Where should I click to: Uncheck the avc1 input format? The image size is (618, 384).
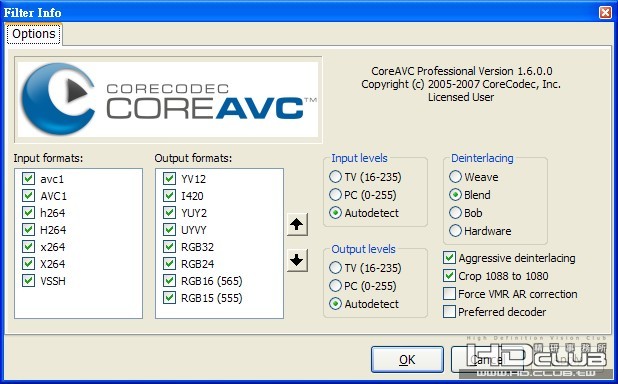(x=28, y=179)
